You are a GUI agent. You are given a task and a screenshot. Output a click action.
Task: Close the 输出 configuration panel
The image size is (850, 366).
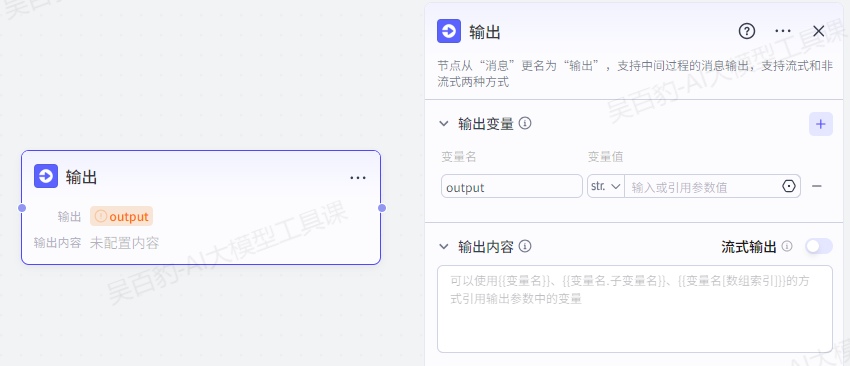pos(819,31)
